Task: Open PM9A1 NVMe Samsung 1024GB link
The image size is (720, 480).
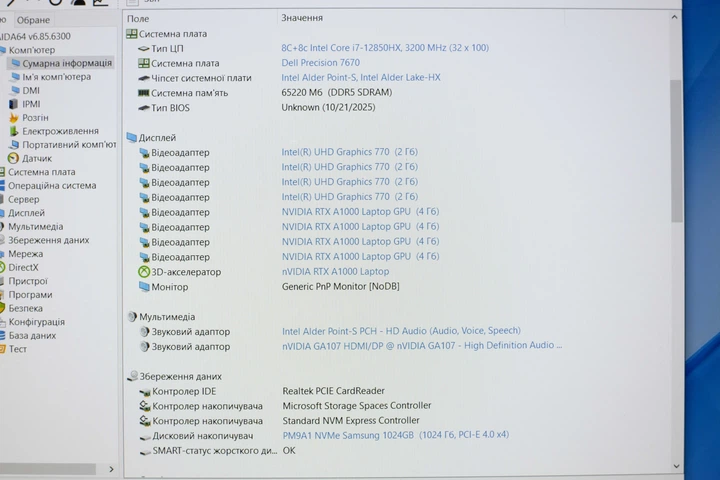Action: pyautogui.click(x=395, y=435)
